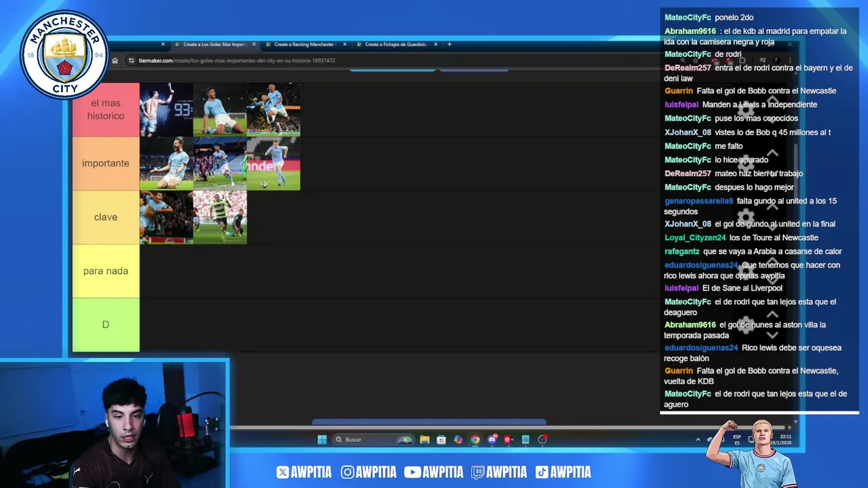Screen dimensions: 868x488
Task: Switch to 'Create a Fichajes de Guardiola' tab
Action: [395, 44]
